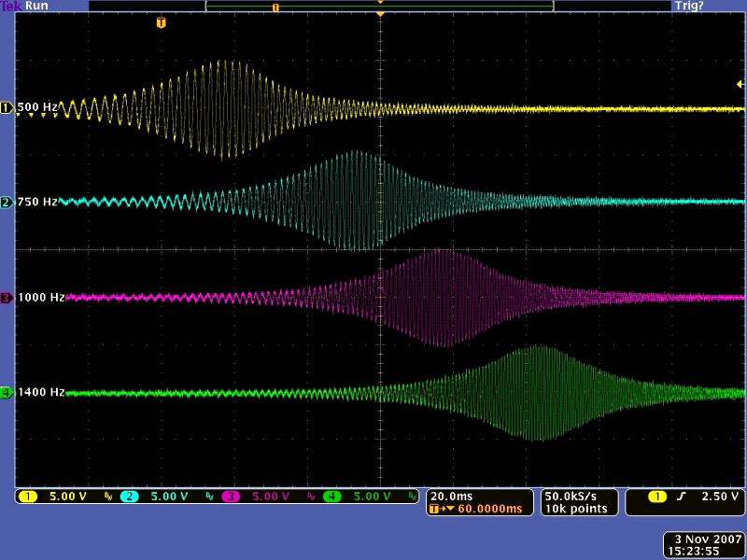Click the T marker in the record overview bar
The height and width of the screenshot is (560, 747).
coord(275,7)
